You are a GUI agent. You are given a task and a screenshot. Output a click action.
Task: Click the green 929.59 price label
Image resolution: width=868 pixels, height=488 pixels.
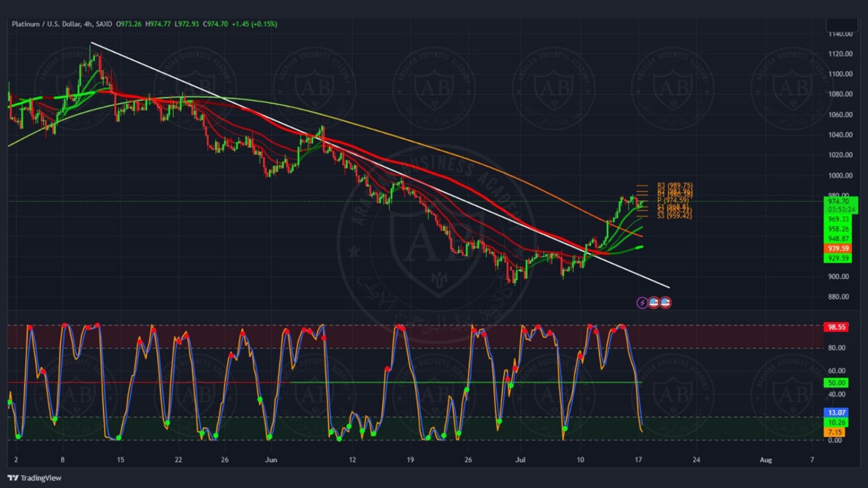pyautogui.click(x=837, y=258)
